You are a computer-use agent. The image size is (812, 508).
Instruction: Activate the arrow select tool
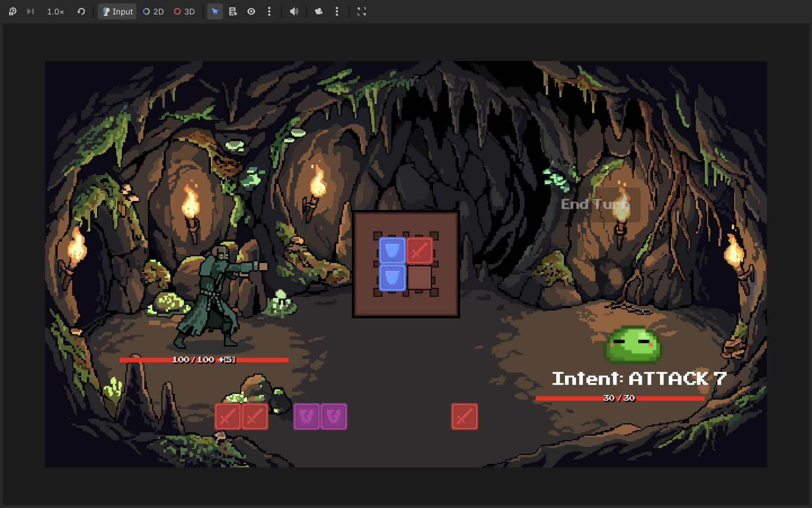pos(215,12)
